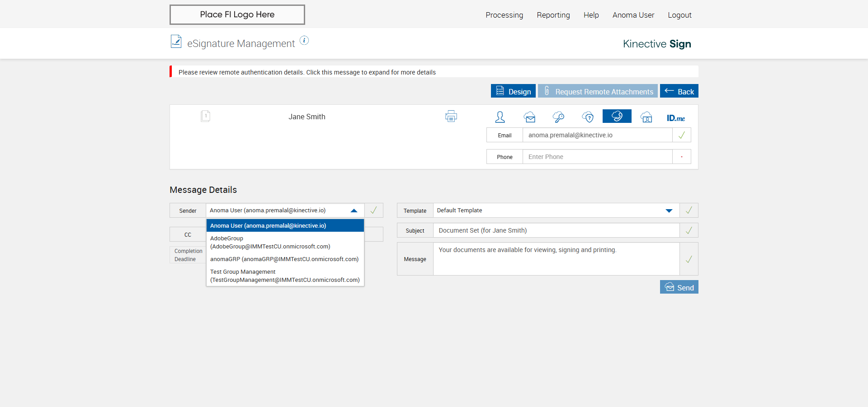Collapse the Sender dropdown arrow

tap(354, 211)
